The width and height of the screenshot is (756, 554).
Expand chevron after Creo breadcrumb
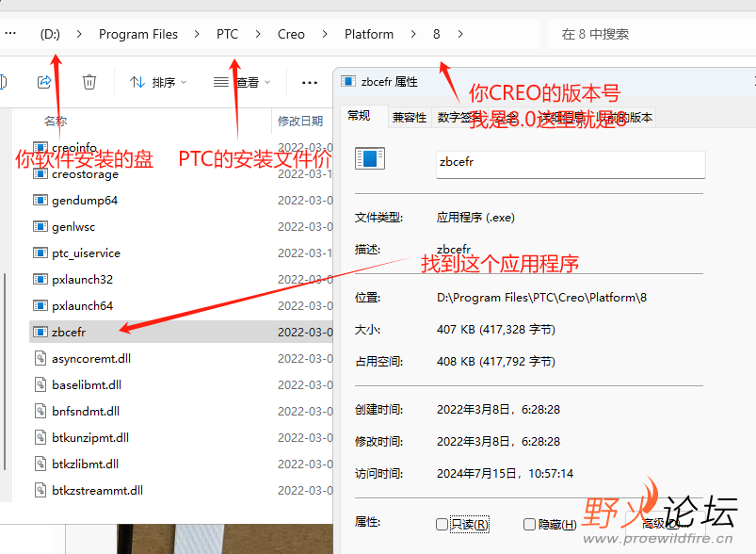[x=325, y=34]
